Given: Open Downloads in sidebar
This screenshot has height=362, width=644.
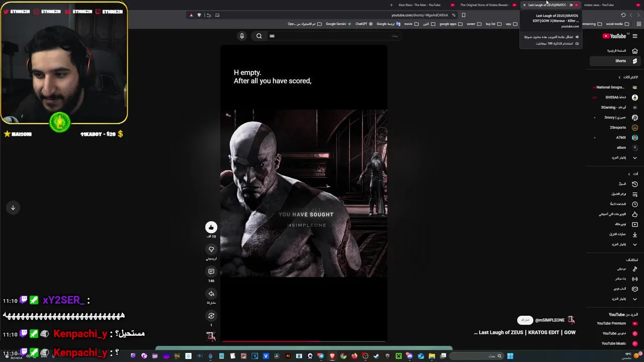Looking at the screenshot, I should click(614, 234).
